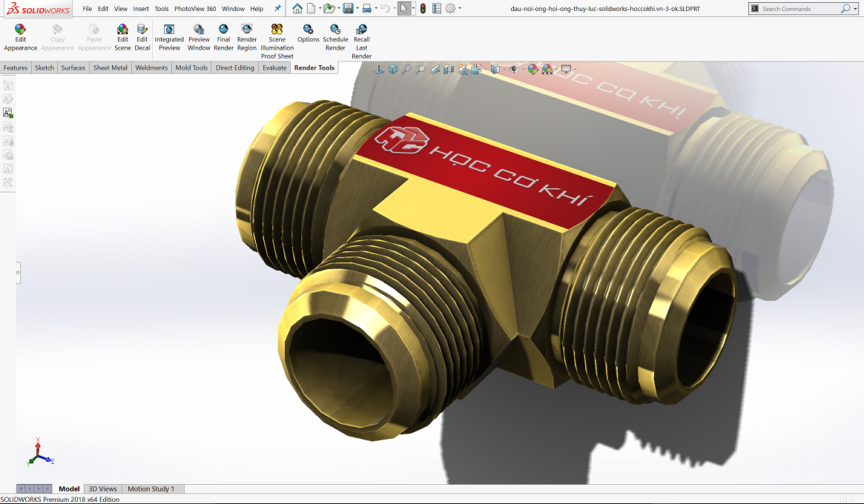The width and height of the screenshot is (864, 504).
Task: Click the View Orientation axis icon
Action: coord(379,69)
